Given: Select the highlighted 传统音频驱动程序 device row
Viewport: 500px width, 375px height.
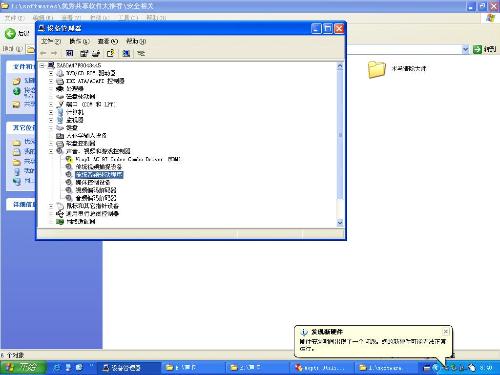Looking at the screenshot, I should pos(99,175).
